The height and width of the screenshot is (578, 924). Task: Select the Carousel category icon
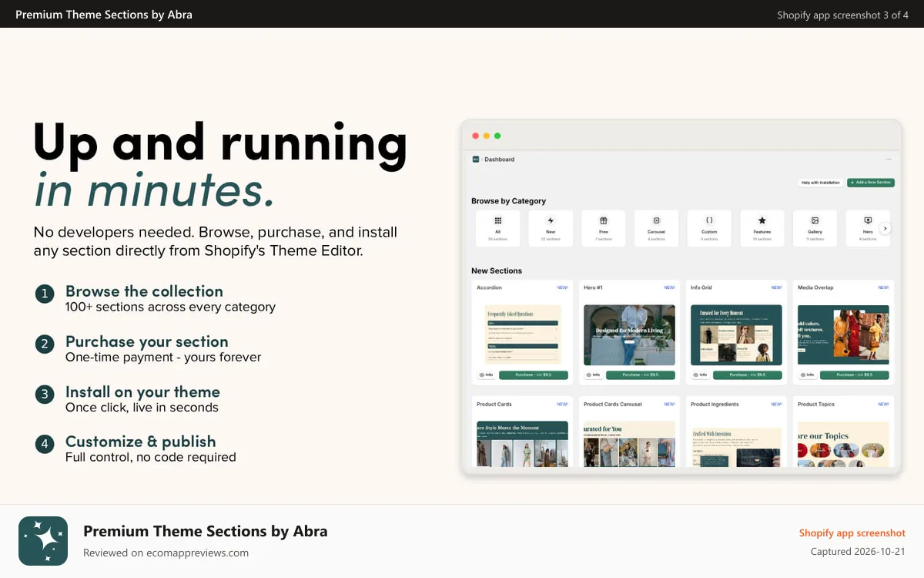coord(657,220)
